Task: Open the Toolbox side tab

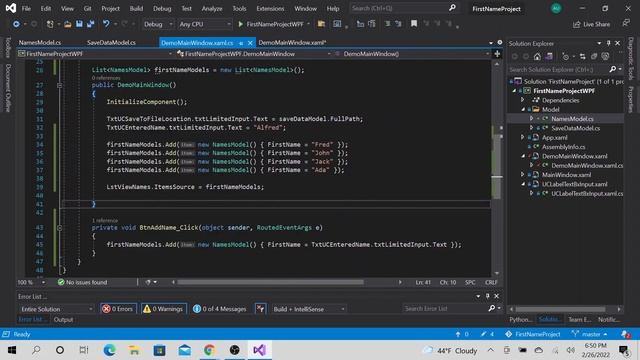Action: coord(8,47)
